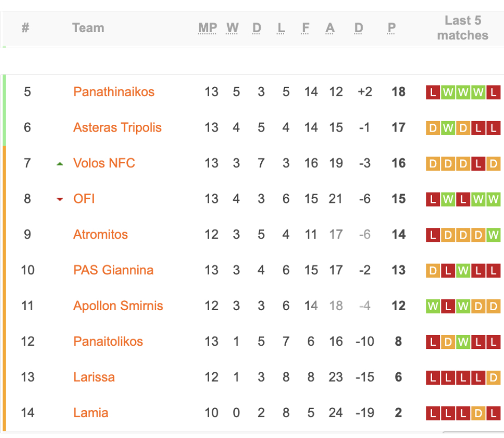Click Asteras Tripolis' green W result badge
The image size is (504, 438).
(x=448, y=128)
